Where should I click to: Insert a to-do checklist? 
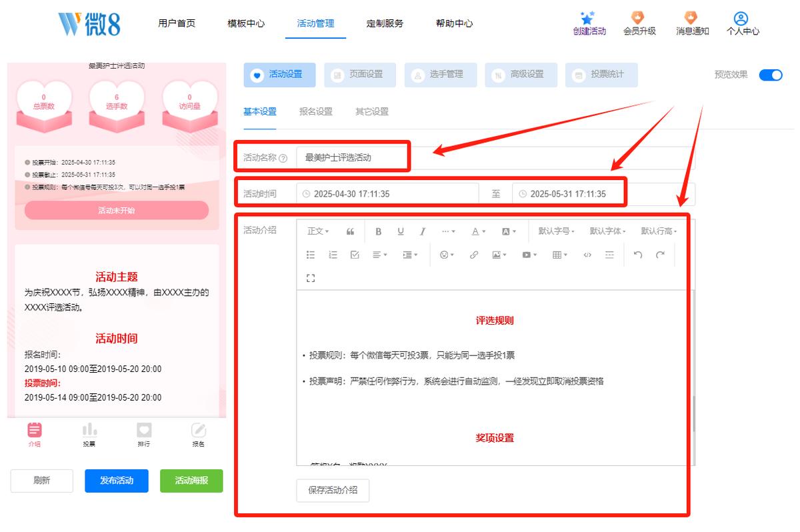click(x=355, y=255)
